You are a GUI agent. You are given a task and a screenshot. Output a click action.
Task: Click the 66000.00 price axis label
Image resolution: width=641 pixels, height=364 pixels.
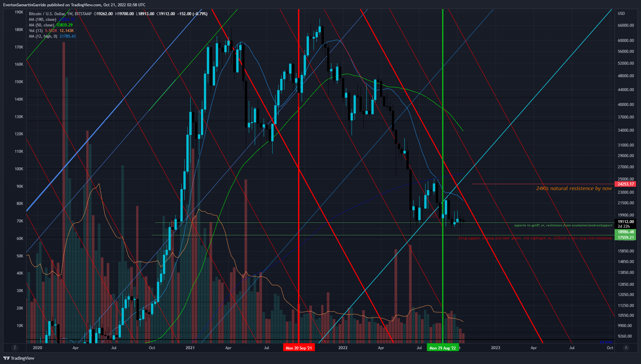[x=626, y=25]
